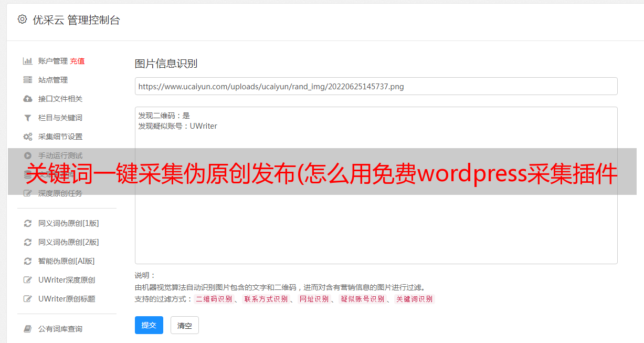Open UWriter深度原创 page
This screenshot has height=343, width=644.
(x=67, y=280)
